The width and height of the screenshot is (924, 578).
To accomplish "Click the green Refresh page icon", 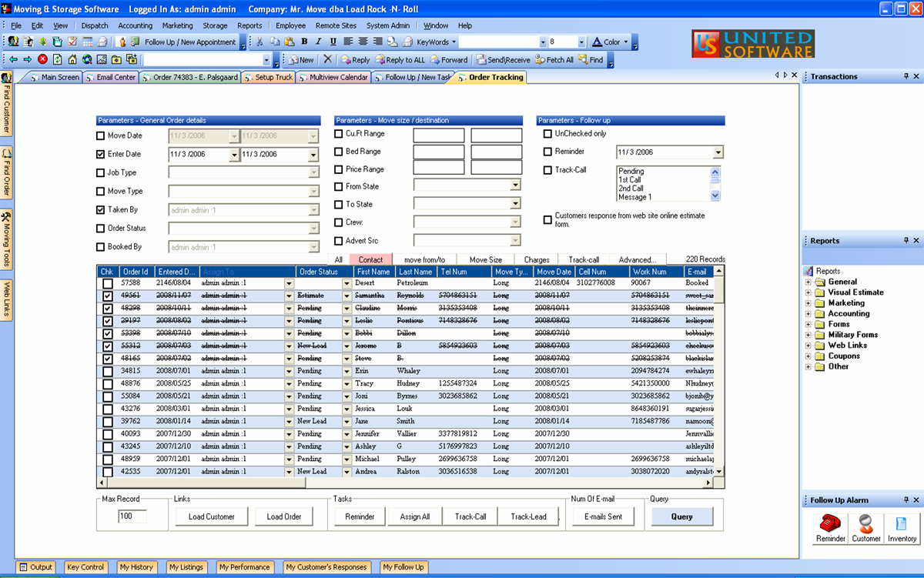I will (58, 59).
